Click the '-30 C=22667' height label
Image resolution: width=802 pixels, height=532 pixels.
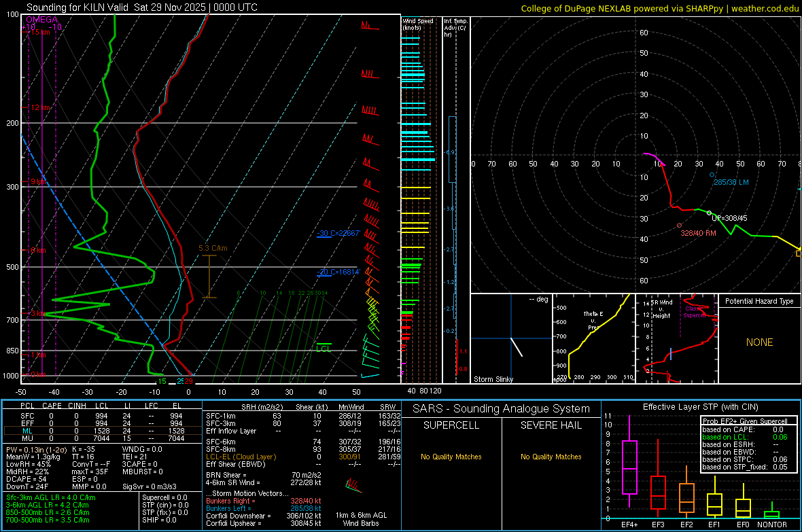tap(338, 233)
